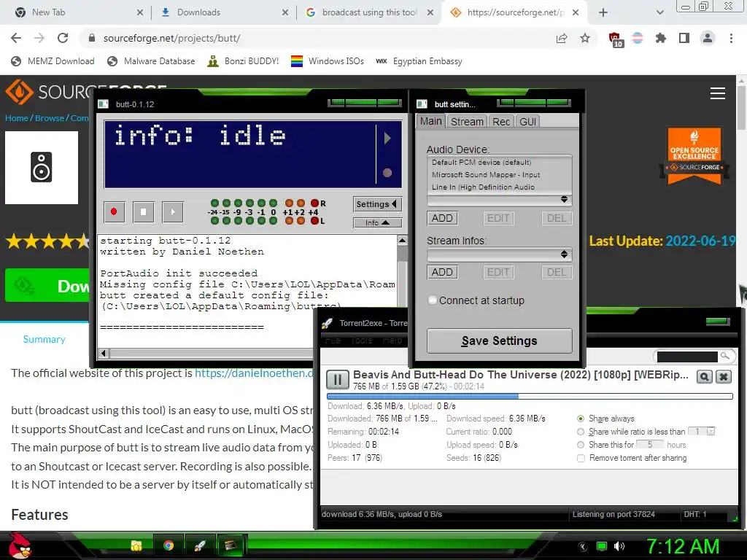This screenshot has height=560, width=747.
Task: Click the torrent's magnifier details icon
Action: [704, 377]
